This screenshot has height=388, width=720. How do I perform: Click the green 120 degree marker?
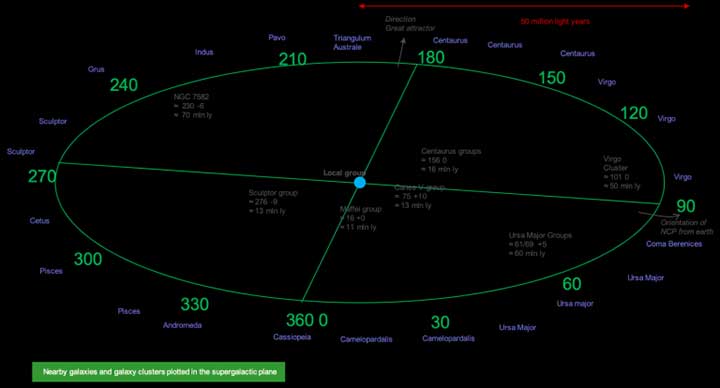[634, 113]
